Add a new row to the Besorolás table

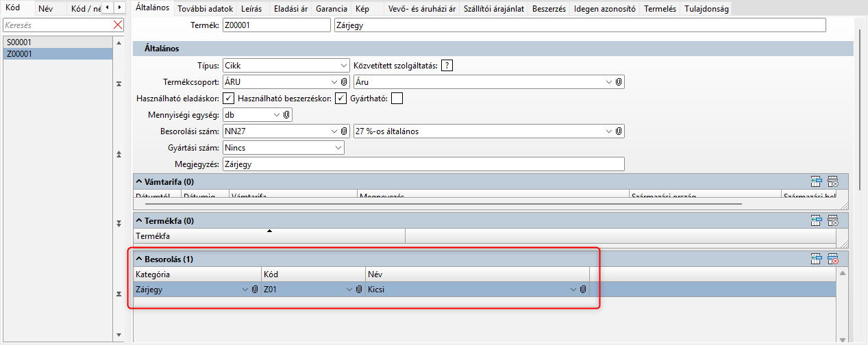click(x=816, y=259)
